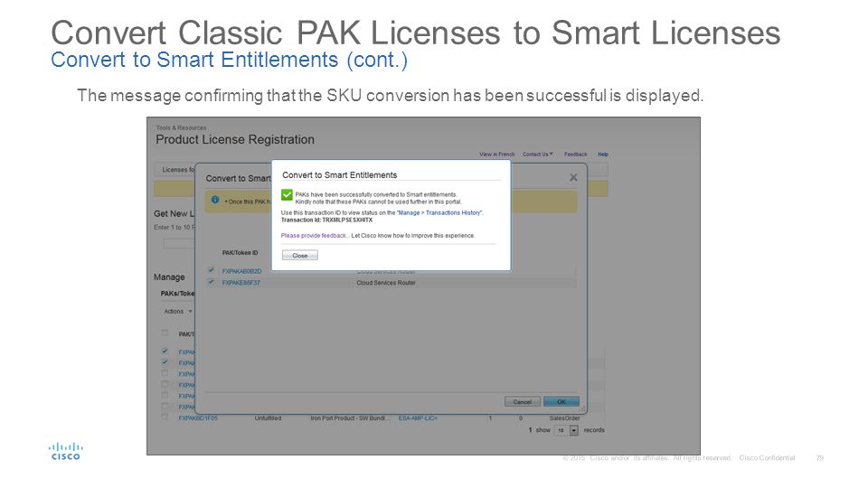Open the Actions dropdown under Manage

[x=178, y=312]
